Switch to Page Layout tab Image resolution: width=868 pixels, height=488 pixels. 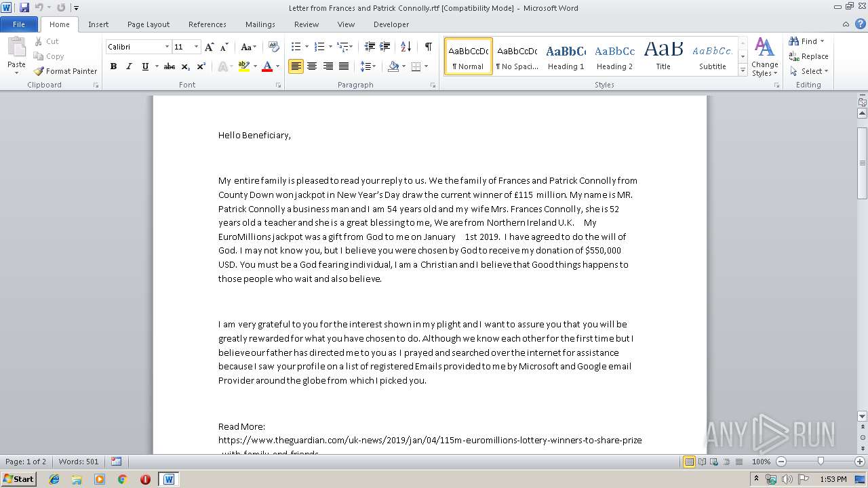coord(149,24)
